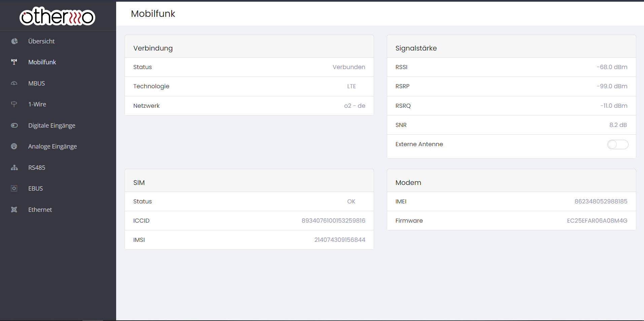Click the Verbindung card header
Image resolution: width=644 pixels, height=321 pixels.
click(x=249, y=46)
